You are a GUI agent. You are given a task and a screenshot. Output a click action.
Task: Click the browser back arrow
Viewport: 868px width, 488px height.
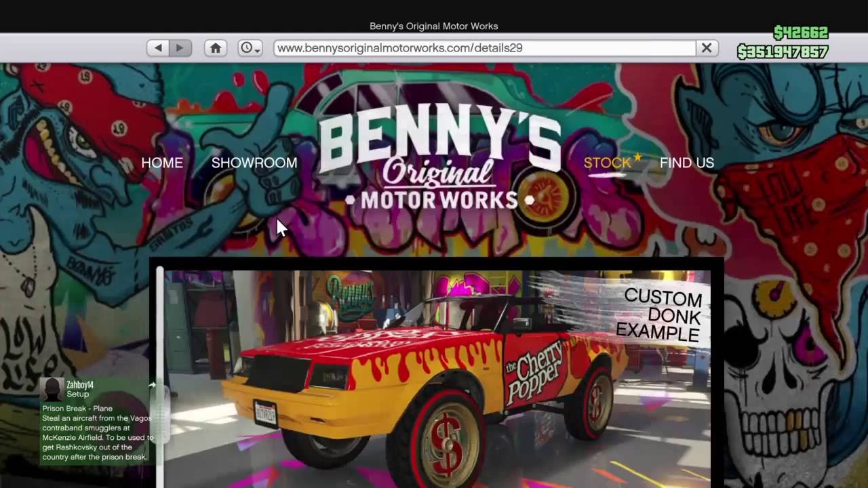coord(158,48)
